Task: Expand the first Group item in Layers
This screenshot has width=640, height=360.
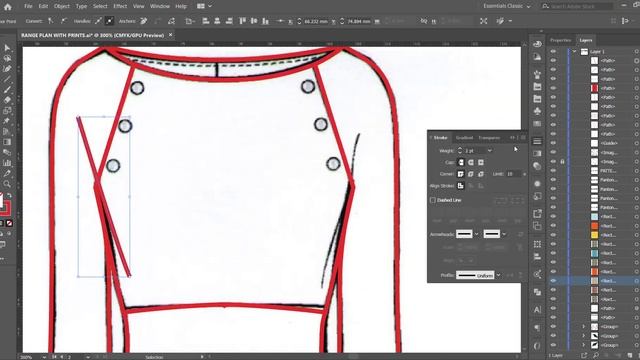Action: pyautogui.click(x=584, y=327)
